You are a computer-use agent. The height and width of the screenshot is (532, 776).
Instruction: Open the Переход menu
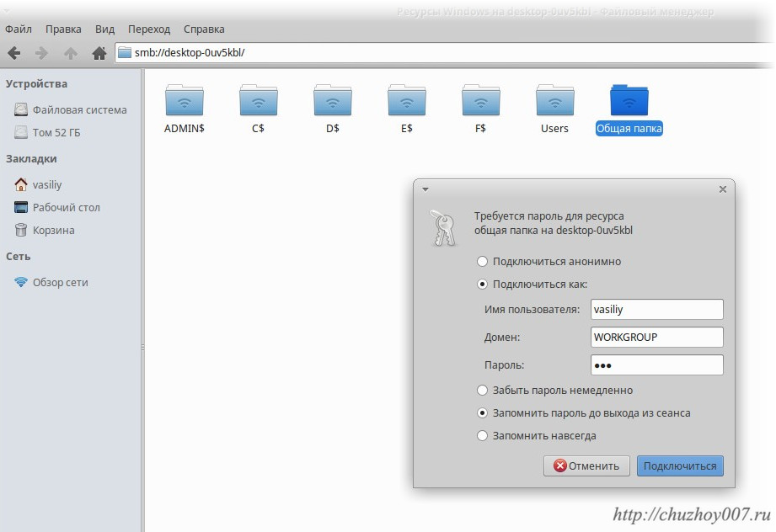click(x=150, y=29)
